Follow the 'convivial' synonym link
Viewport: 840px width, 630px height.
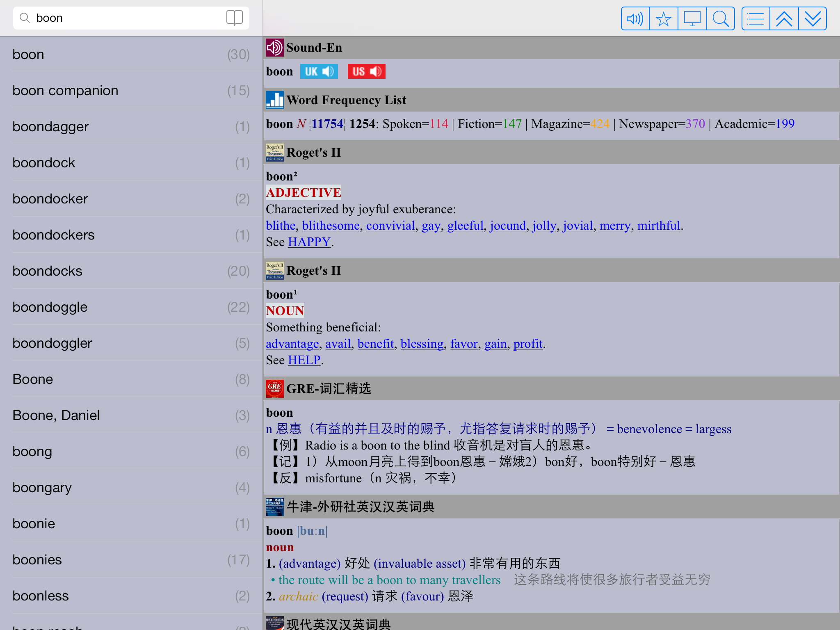(390, 226)
